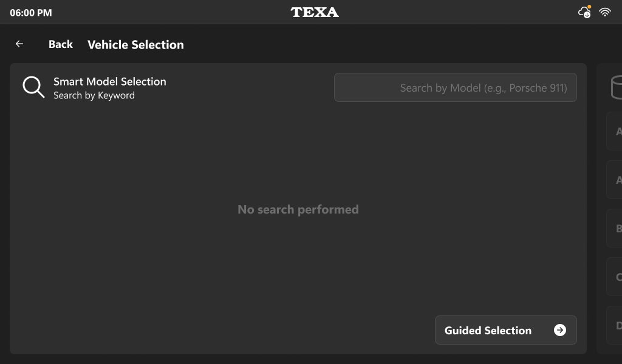The width and height of the screenshot is (622, 364).
Task: Select the C brand entry in the sidebar
Action: coord(616,277)
